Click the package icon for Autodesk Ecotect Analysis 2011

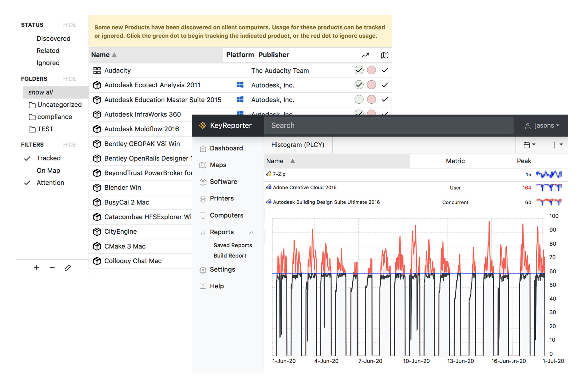point(97,85)
